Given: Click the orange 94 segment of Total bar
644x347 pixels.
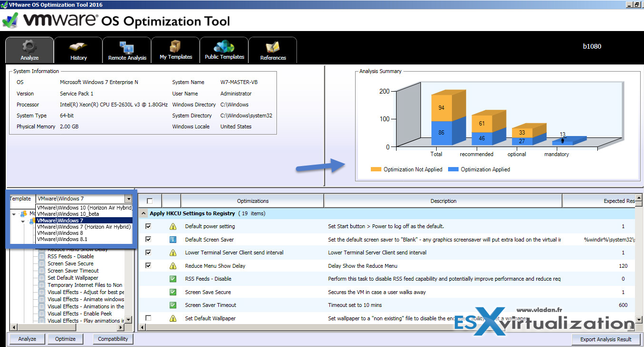Looking at the screenshot, I should 441,108.
